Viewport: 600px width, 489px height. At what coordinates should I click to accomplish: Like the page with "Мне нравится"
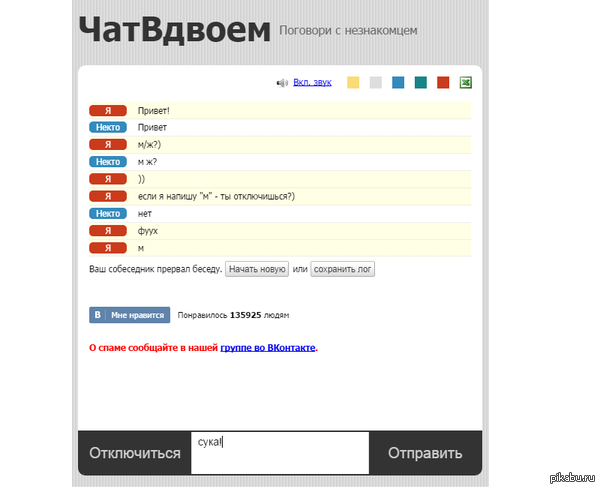(137, 314)
